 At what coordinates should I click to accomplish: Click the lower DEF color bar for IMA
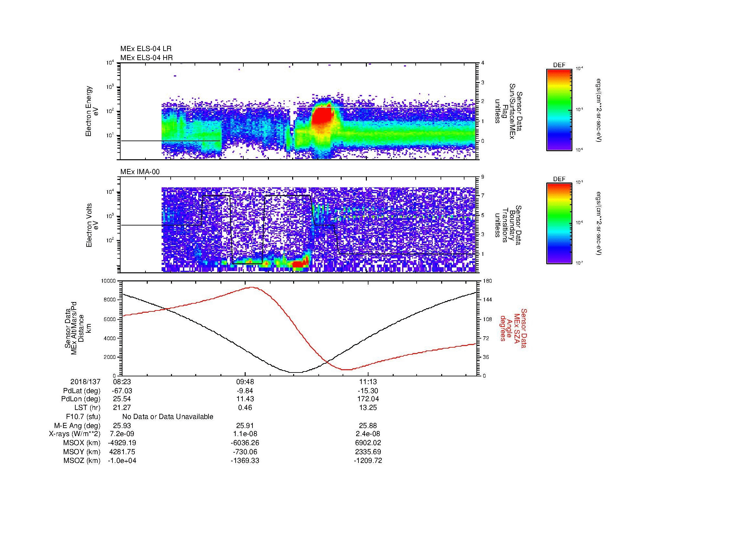(559, 224)
